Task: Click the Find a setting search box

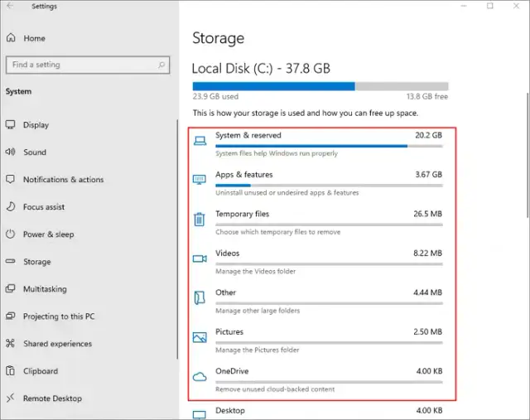Action: pyautogui.click(x=88, y=65)
